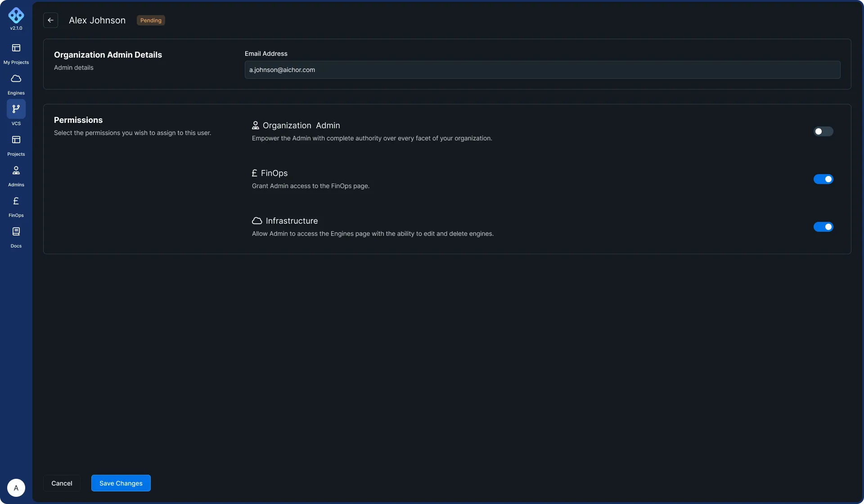Click the FinOps permission heading
864x504 pixels.
click(x=274, y=173)
